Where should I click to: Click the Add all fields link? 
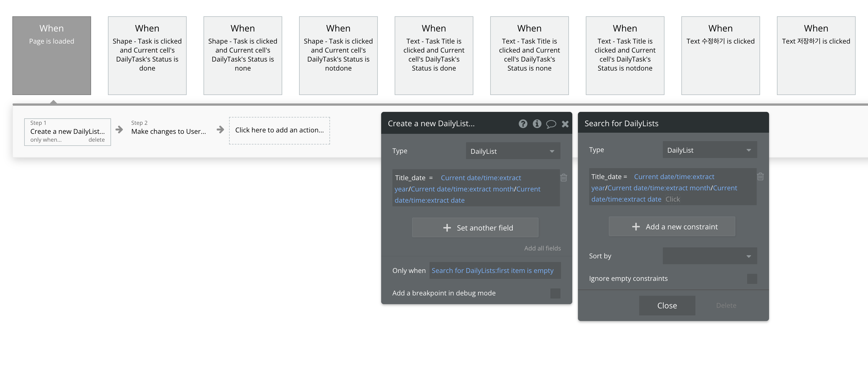(542, 248)
